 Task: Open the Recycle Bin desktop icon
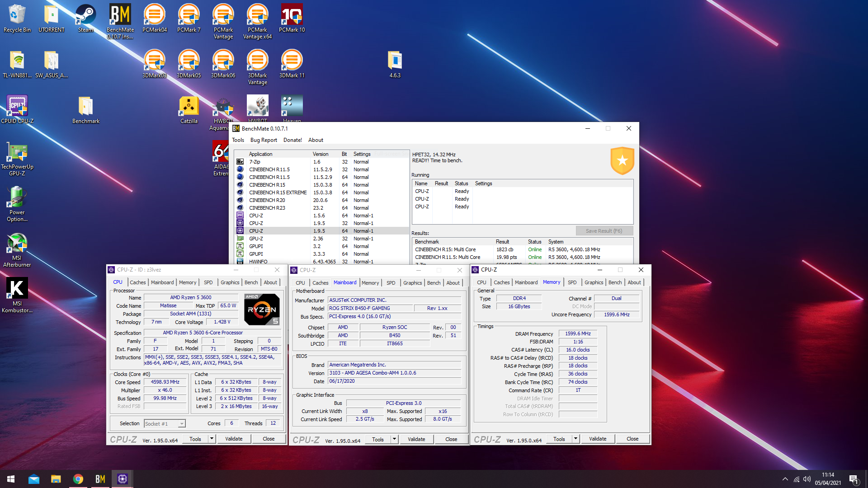tap(17, 18)
